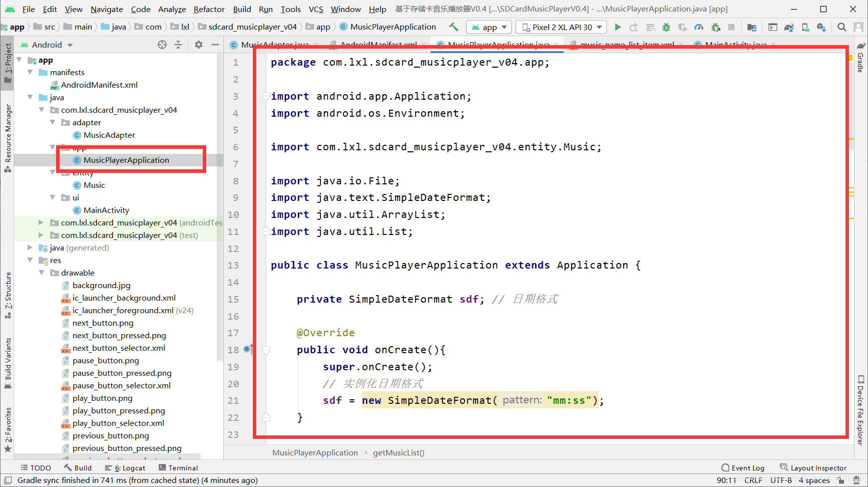Screen dimensions: 868x487
Task: Open the Layout Inspector
Action: click(813, 468)
